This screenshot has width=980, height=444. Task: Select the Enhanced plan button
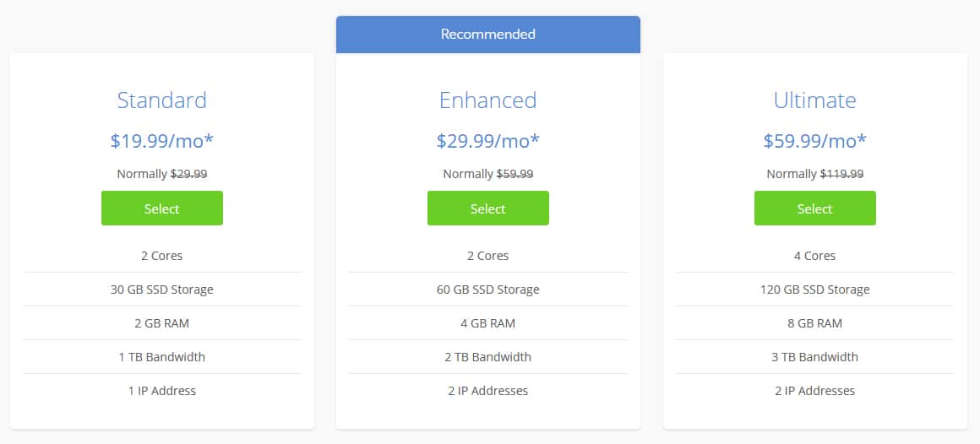coord(488,208)
